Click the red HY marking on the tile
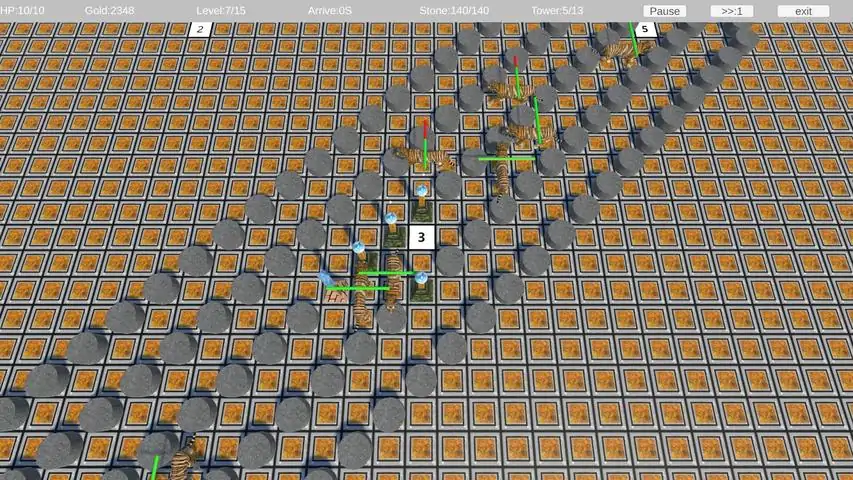Screen dimensions: 853x480 tap(336, 296)
